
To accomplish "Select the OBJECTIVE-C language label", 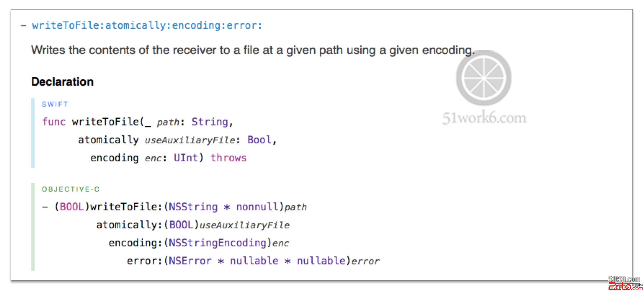I will [x=71, y=189].
